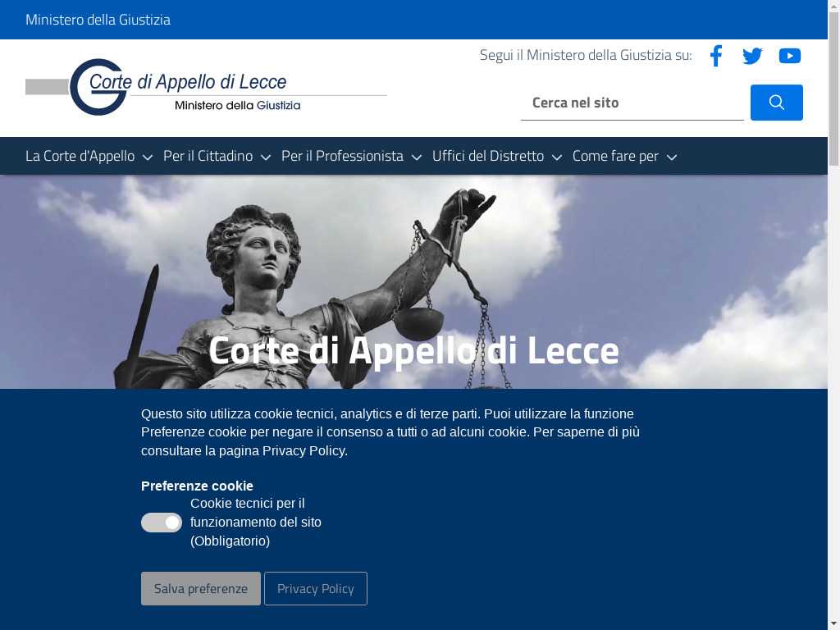Screen dimensions: 840x630
Task: Click the Corte di Appello di Lecce banner heading
Action: [413, 351]
